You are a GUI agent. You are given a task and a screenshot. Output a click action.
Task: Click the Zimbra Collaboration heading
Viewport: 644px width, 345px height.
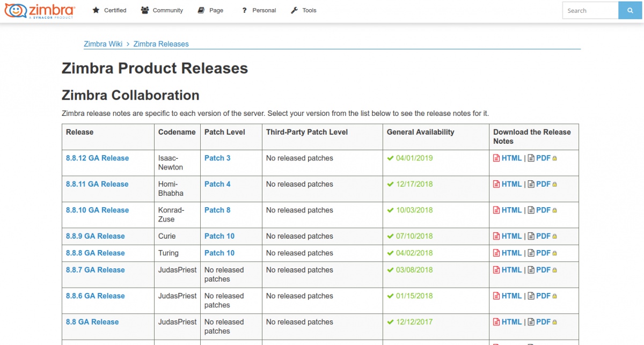pyautogui.click(x=130, y=96)
